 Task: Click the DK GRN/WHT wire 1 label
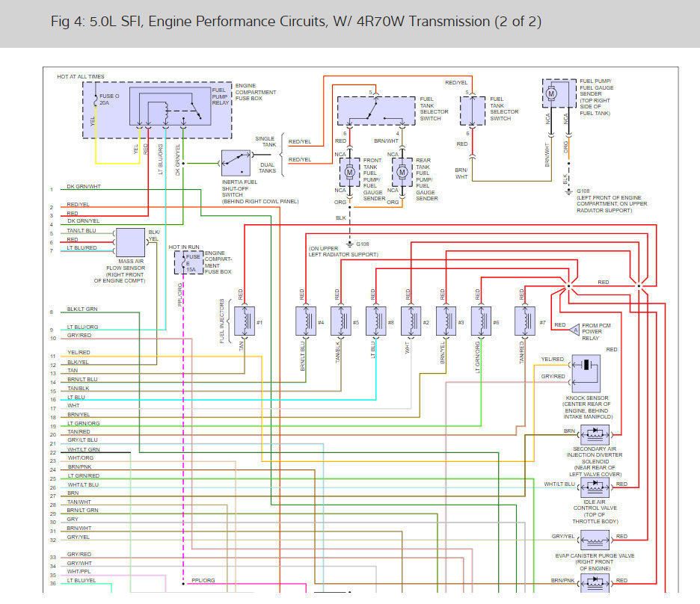[84, 186]
